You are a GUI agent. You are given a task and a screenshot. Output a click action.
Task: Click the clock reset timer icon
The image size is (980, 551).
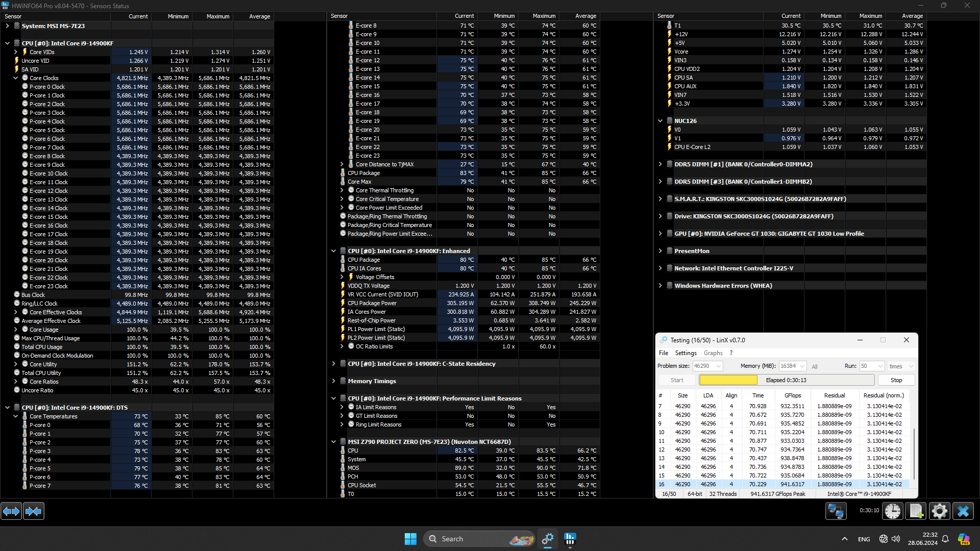click(893, 511)
